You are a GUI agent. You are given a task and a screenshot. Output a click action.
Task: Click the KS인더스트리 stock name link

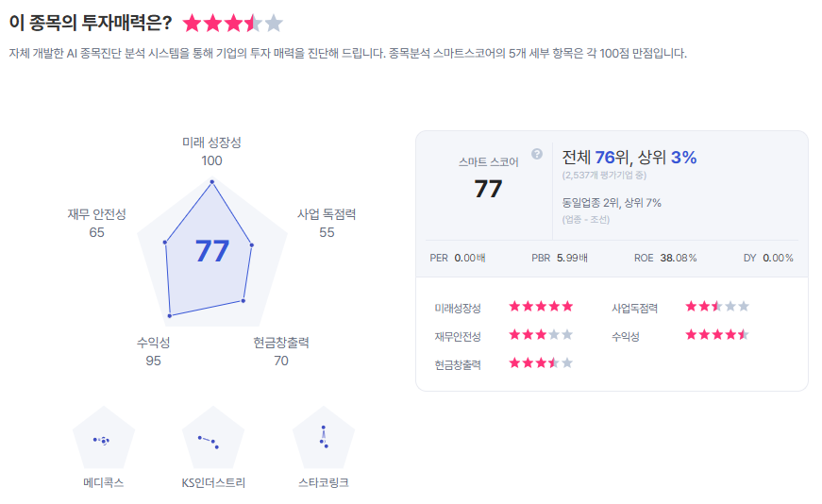(213, 482)
